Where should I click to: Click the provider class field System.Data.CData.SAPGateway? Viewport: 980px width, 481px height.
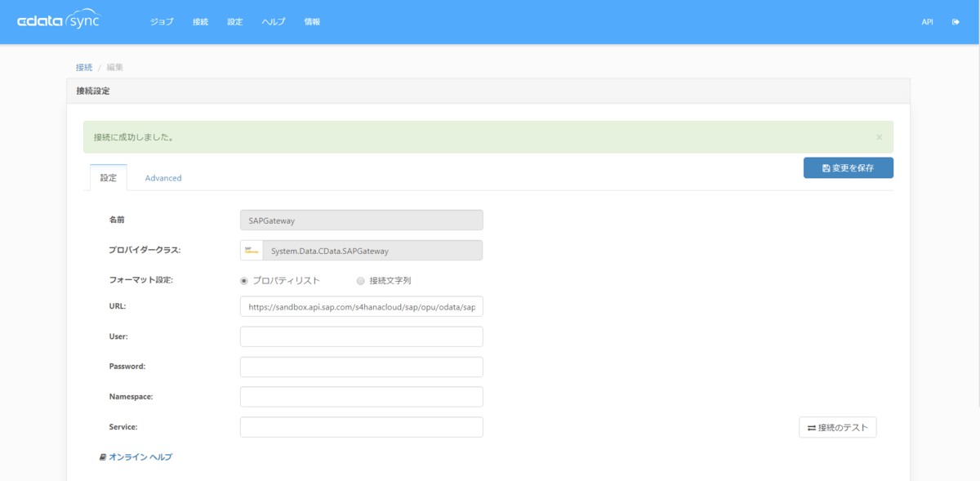[373, 250]
